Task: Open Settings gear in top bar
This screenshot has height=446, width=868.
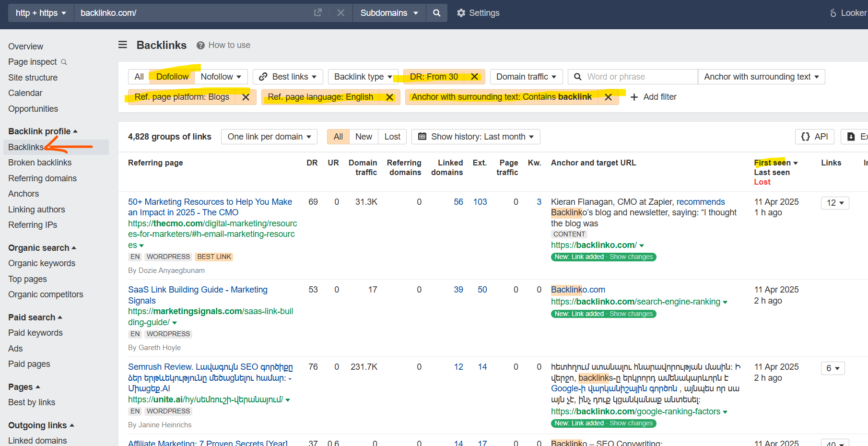Action: [x=478, y=13]
